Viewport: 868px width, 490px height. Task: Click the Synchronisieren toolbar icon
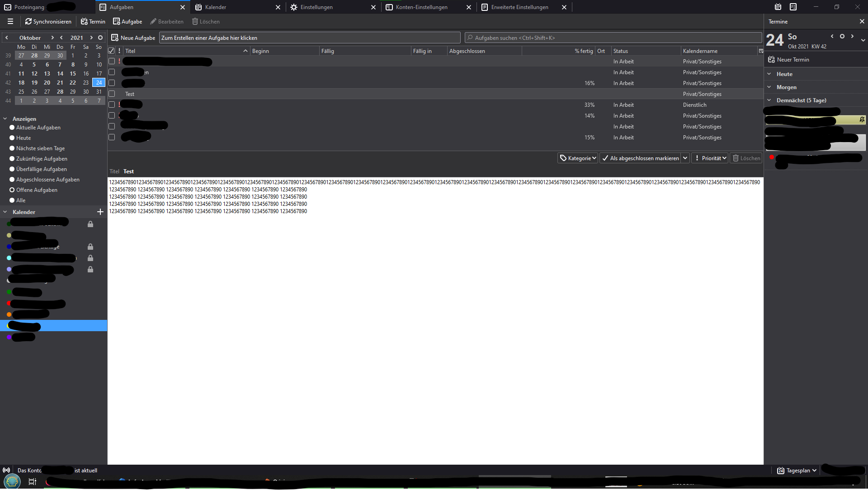[x=28, y=22]
